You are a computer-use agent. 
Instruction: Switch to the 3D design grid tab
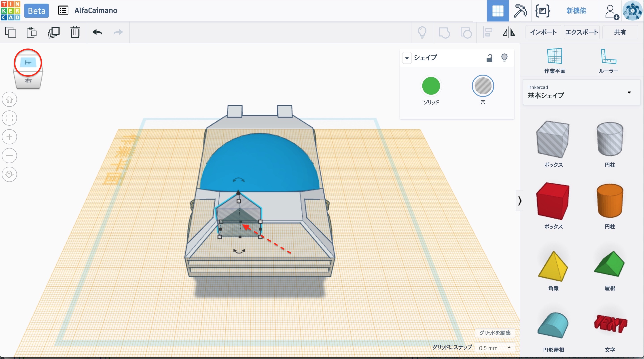(498, 11)
